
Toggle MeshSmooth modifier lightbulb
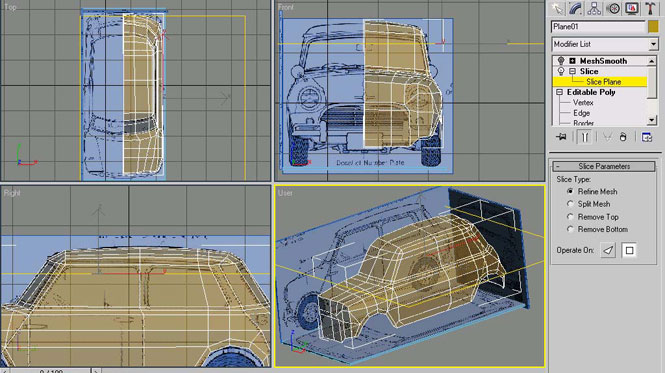tap(561, 61)
